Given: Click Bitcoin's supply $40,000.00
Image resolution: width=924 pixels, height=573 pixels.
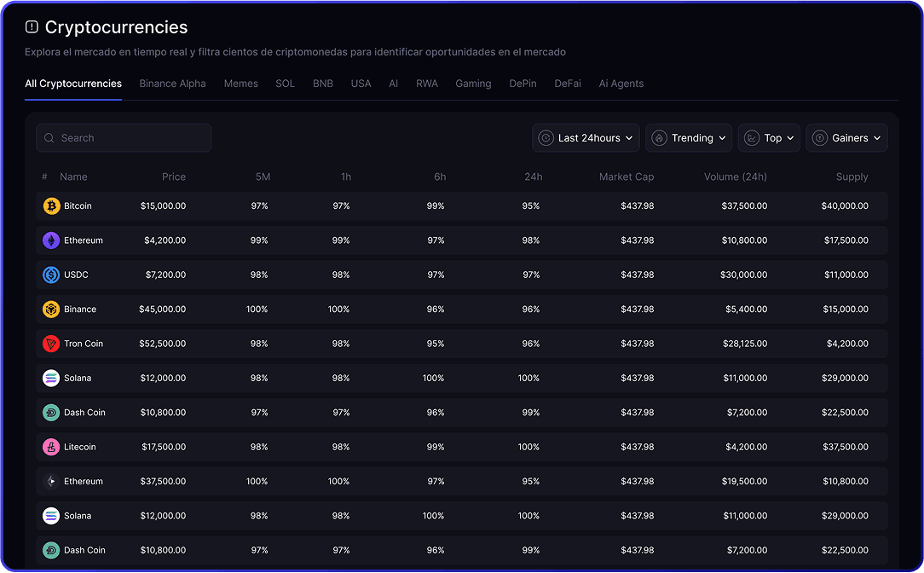Looking at the screenshot, I should coord(845,205).
